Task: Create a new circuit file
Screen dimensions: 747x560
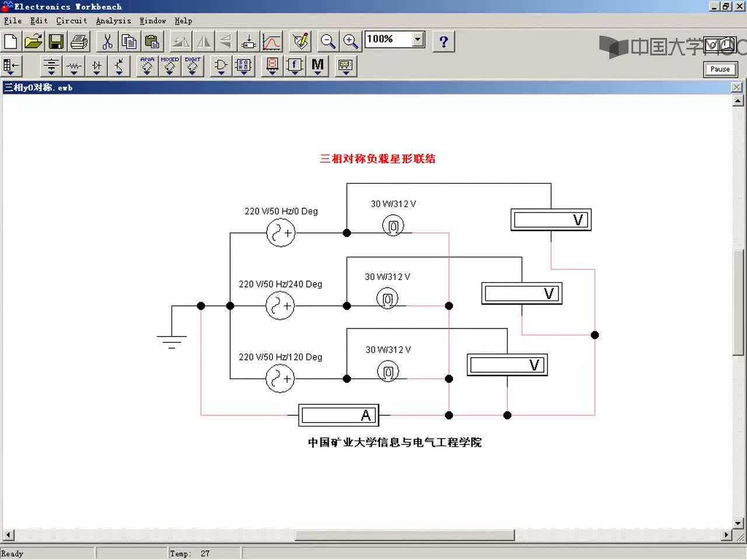Action: tap(11, 41)
